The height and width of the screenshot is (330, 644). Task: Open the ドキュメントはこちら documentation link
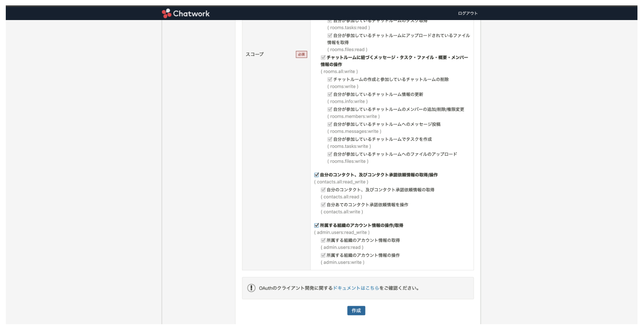coord(356,288)
